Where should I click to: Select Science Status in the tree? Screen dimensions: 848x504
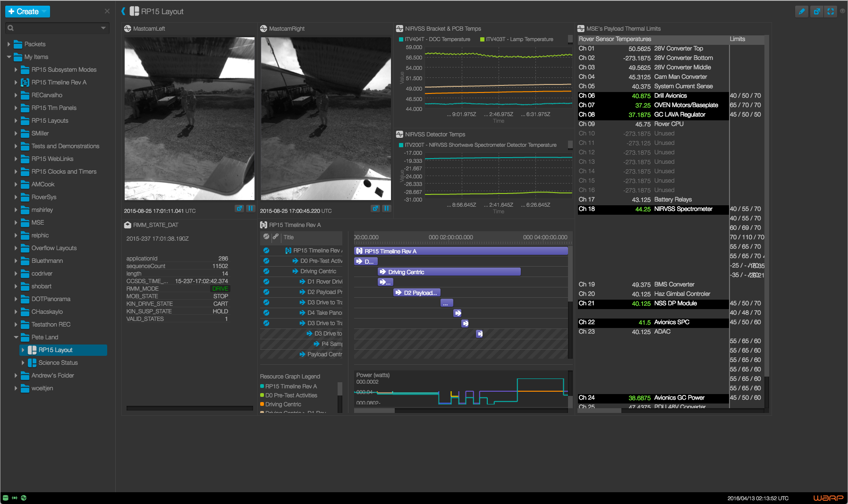[58, 363]
